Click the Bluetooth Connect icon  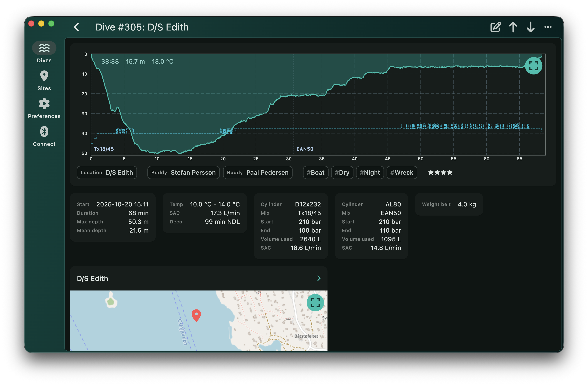(x=44, y=132)
